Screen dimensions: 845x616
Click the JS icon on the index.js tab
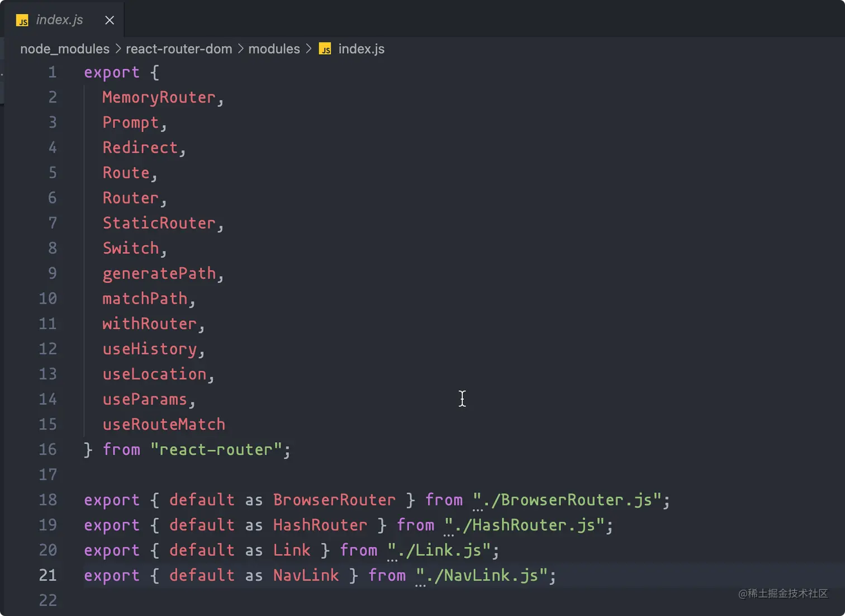coord(22,20)
